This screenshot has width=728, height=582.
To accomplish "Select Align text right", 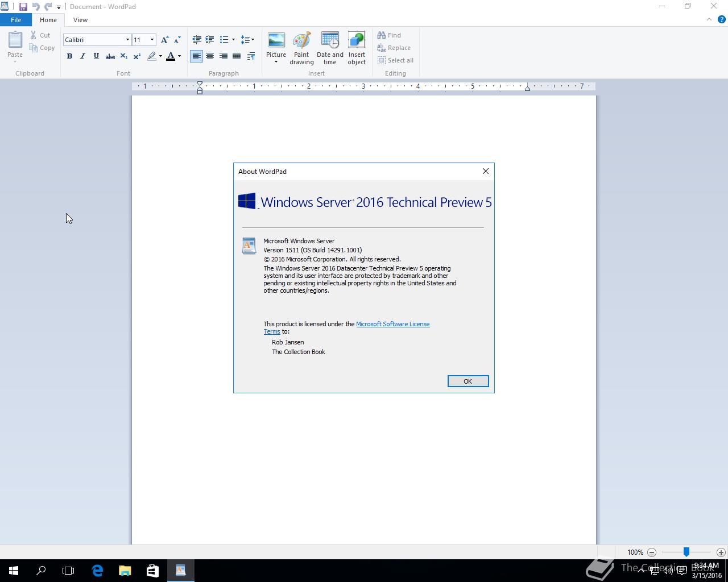I will pyautogui.click(x=224, y=56).
